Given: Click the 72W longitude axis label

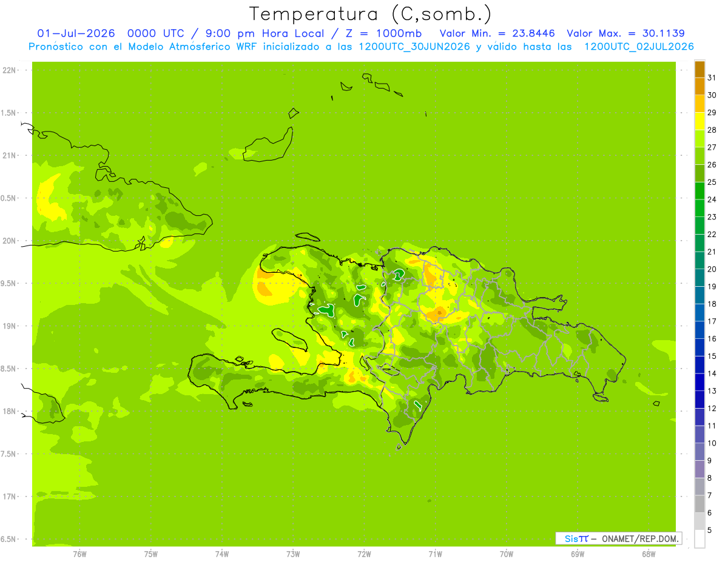Looking at the screenshot, I should (x=364, y=554).
